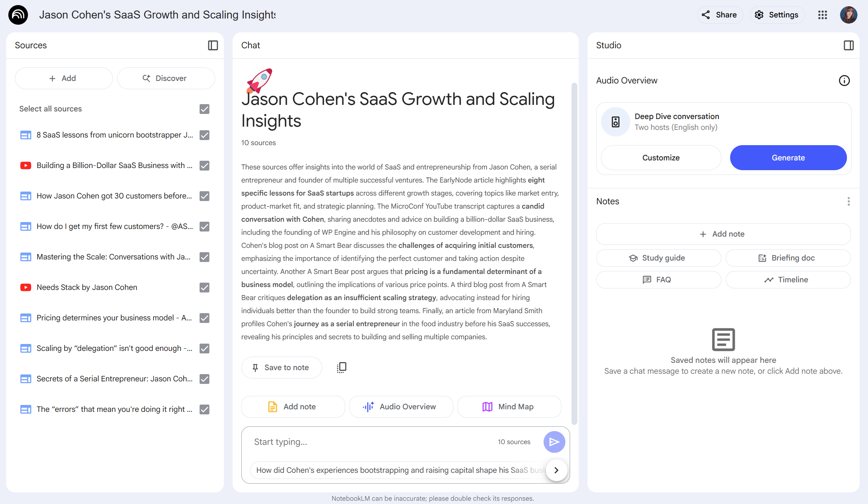Uncheck the 8 SaaS lessons source
Screen dimensions: 868x504
click(204, 135)
